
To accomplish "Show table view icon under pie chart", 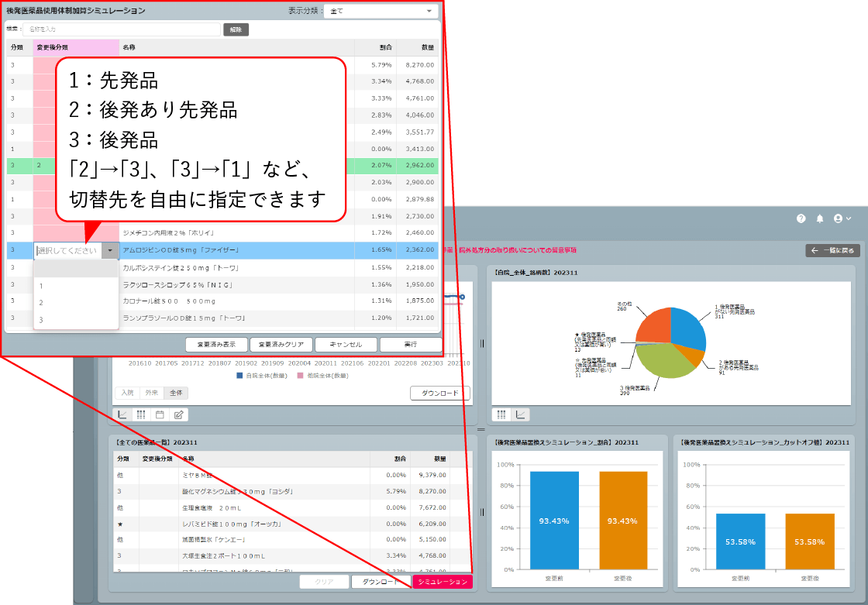I will (501, 414).
